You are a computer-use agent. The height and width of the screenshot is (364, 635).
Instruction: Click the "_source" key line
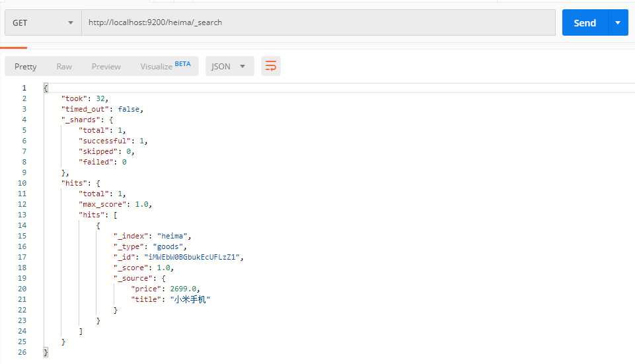(x=139, y=277)
